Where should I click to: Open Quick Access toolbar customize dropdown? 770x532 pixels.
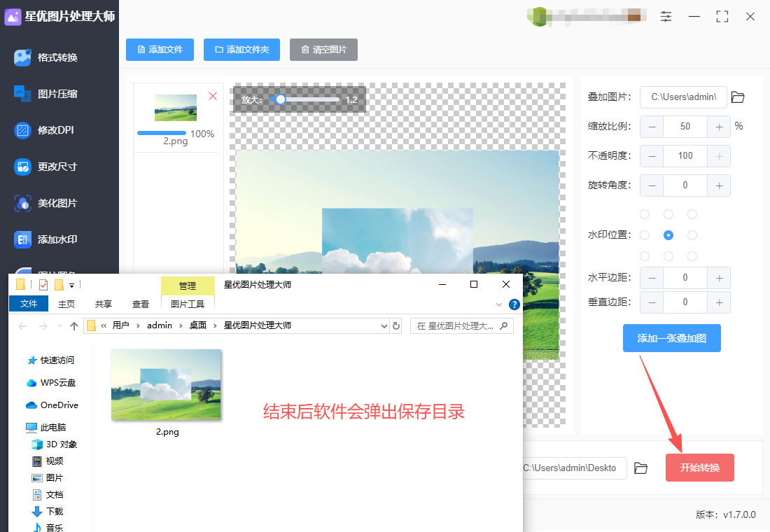click(71, 285)
